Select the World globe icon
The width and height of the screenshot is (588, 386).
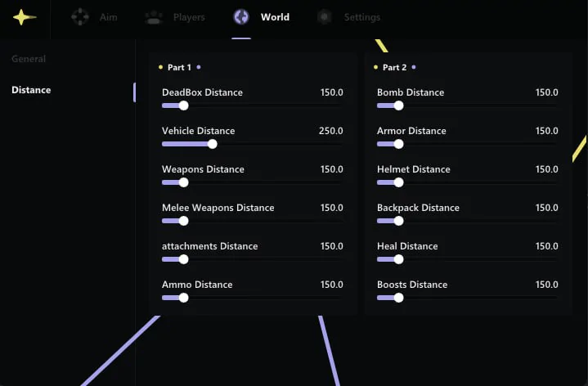(x=241, y=17)
